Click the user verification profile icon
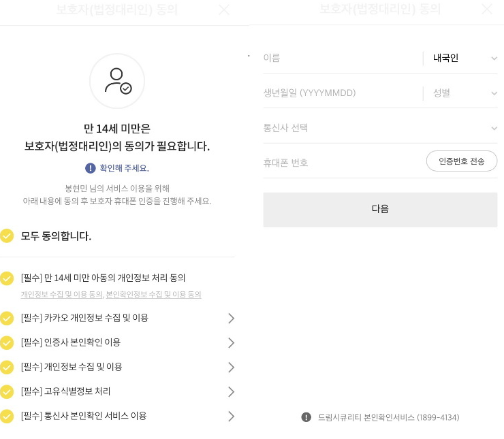The image size is (504, 439). (117, 81)
